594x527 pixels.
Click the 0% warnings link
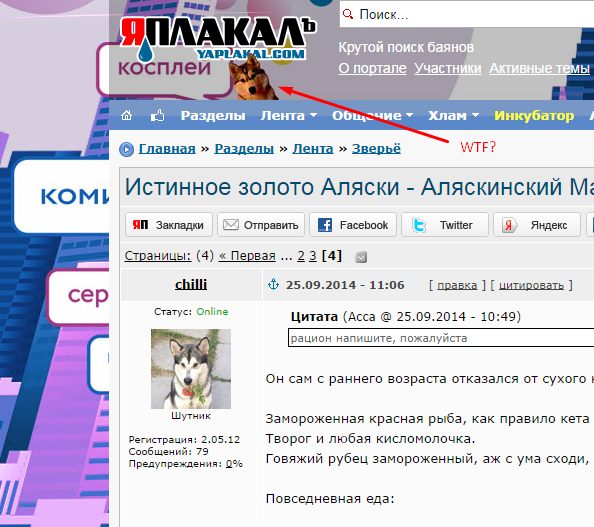pyautogui.click(x=234, y=464)
